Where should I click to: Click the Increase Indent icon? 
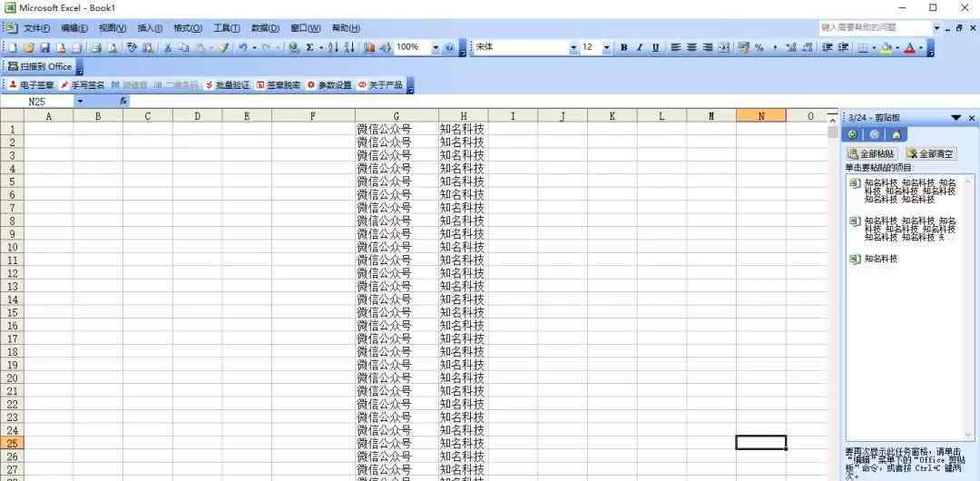843,47
